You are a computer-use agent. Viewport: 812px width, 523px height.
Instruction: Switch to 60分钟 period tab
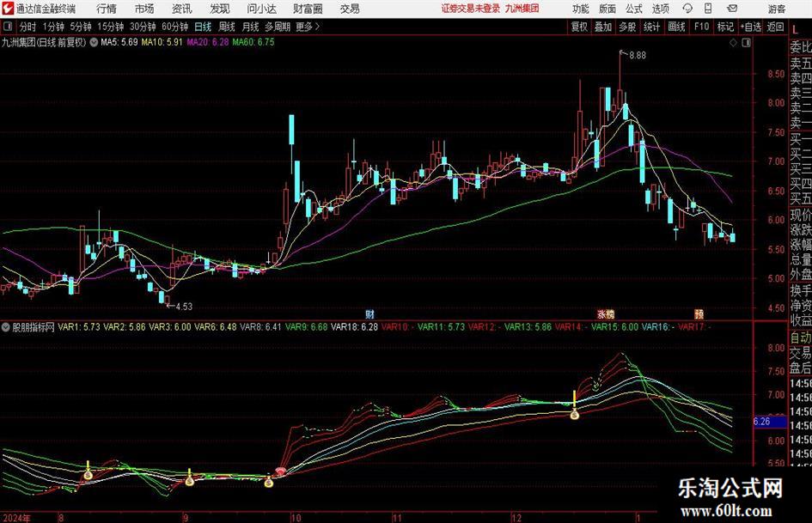175,27
